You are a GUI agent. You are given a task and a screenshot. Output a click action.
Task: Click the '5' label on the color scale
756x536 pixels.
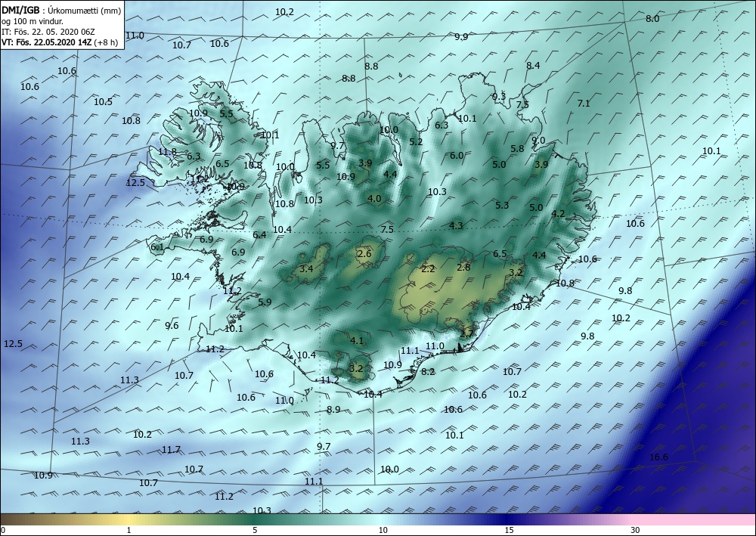254,531
